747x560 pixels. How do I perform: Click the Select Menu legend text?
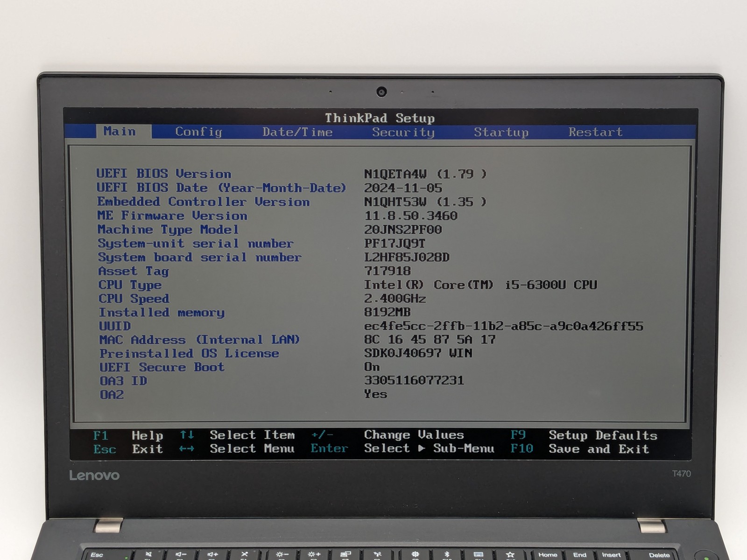[x=252, y=449]
